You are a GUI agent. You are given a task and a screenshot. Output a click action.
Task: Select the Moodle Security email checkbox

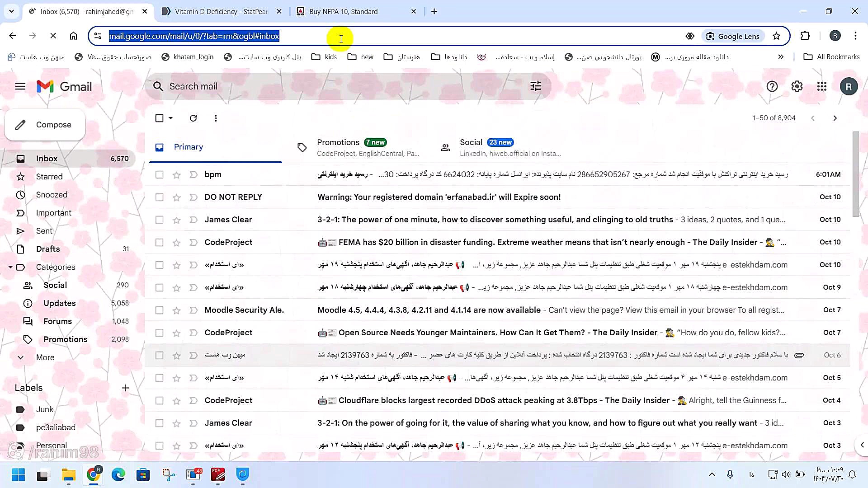point(159,310)
